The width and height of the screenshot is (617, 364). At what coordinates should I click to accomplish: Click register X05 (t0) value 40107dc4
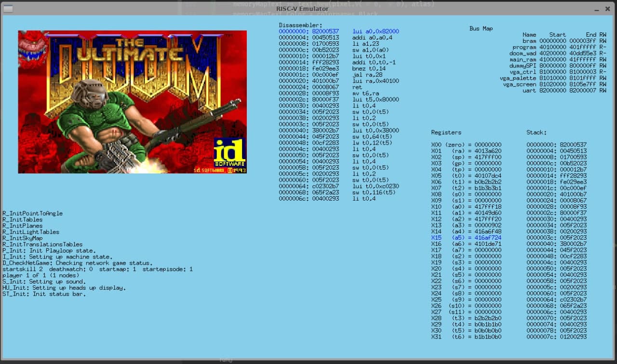pyautogui.click(x=488, y=175)
